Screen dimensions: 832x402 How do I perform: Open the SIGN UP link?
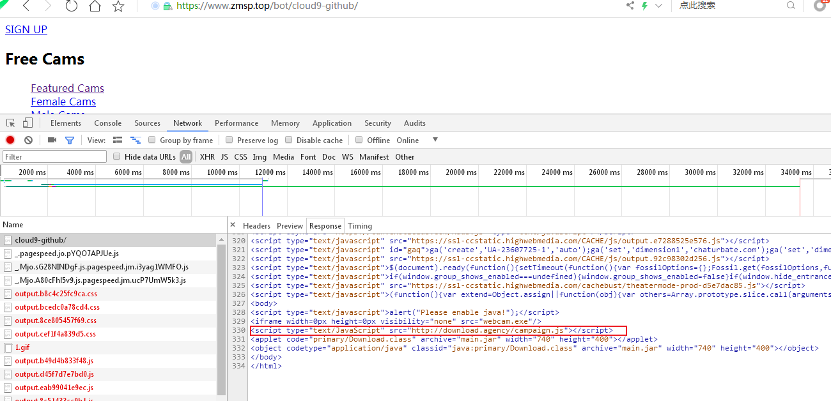[x=26, y=29]
